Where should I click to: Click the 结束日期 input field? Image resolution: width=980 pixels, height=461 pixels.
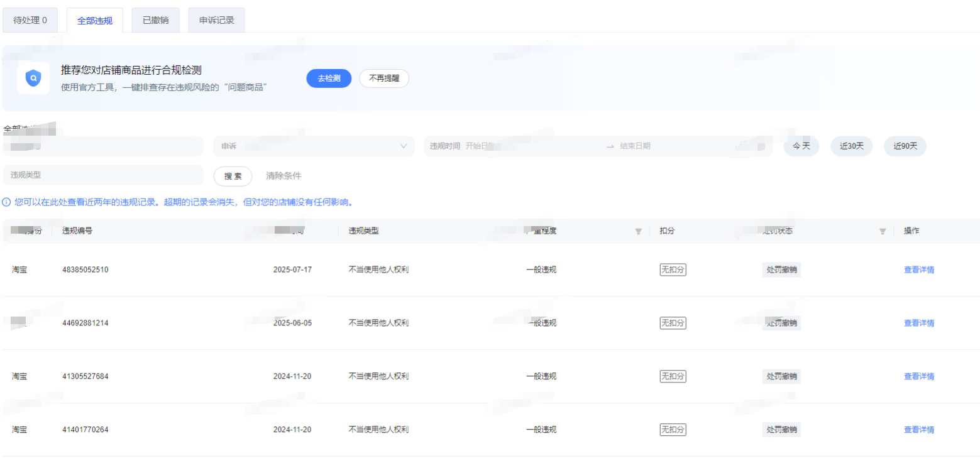pyautogui.click(x=666, y=146)
